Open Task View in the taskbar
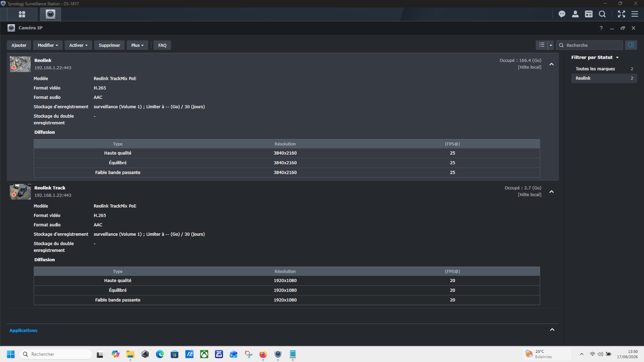 tap(100, 354)
